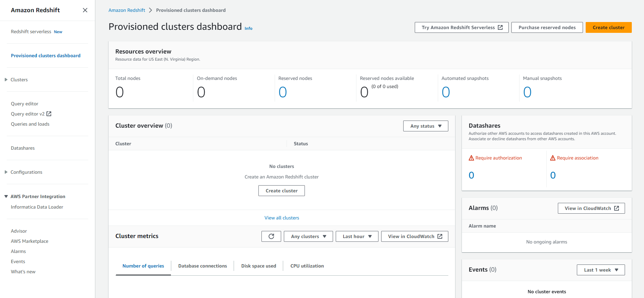Open the Info link next to page title
Viewport: 644px width, 298px height.
click(x=249, y=28)
